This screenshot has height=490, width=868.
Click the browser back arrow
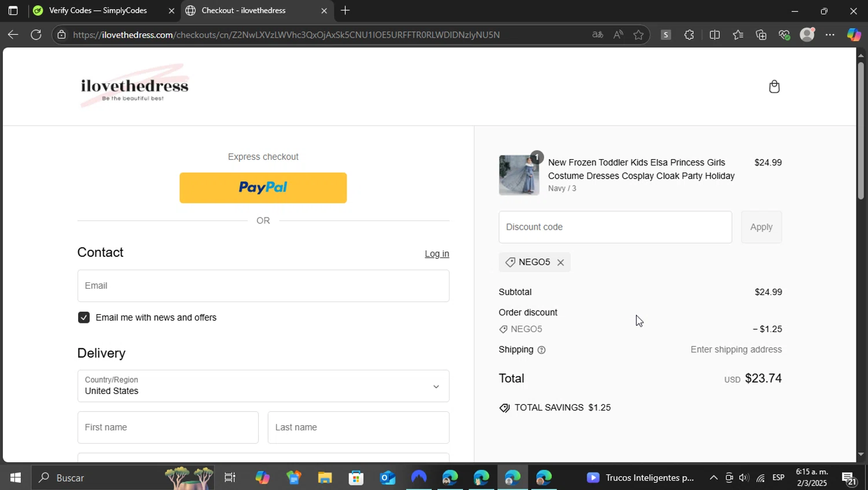13,35
